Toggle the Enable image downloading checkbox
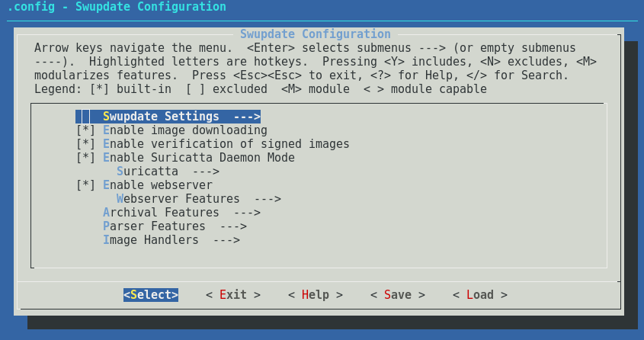 pos(86,130)
